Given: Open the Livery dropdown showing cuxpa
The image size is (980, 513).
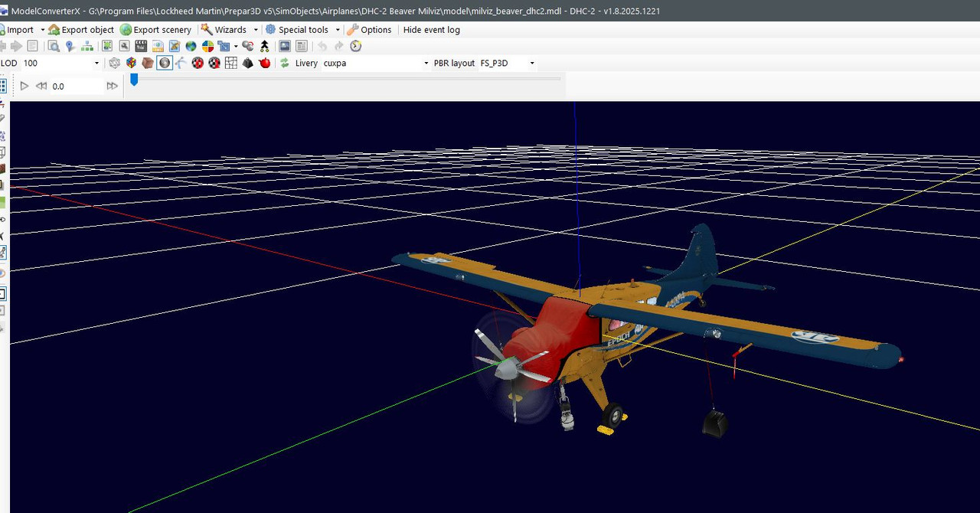Looking at the screenshot, I should [426, 64].
